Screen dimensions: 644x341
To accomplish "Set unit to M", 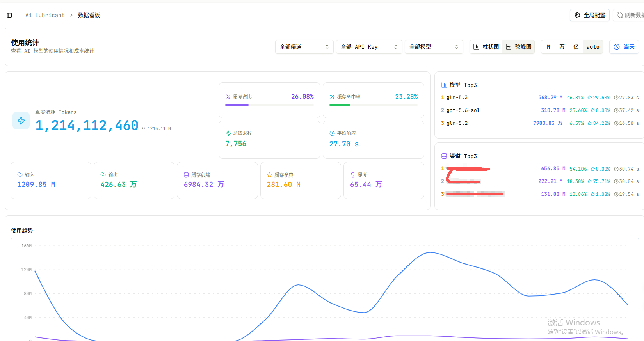I will click(548, 47).
